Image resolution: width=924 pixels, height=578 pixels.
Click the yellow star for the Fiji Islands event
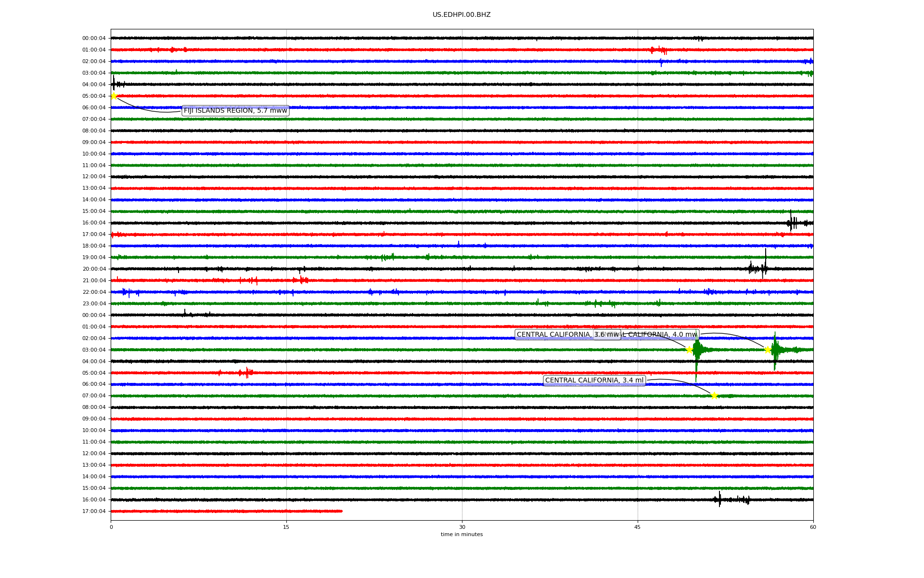click(114, 96)
